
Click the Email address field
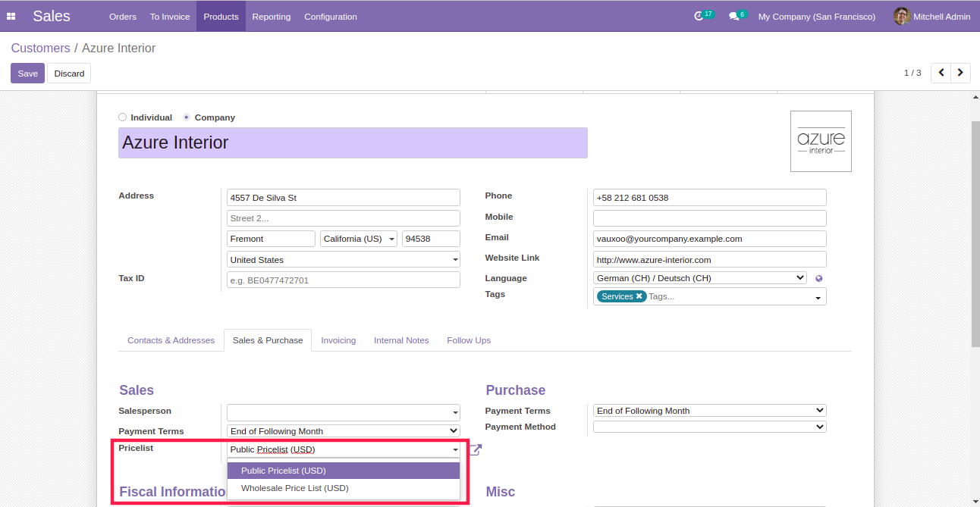pos(709,239)
